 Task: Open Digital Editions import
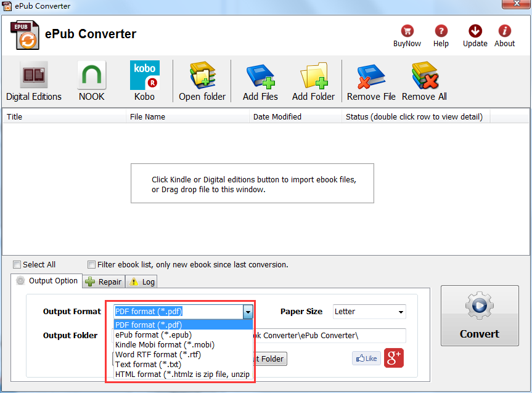[33, 81]
